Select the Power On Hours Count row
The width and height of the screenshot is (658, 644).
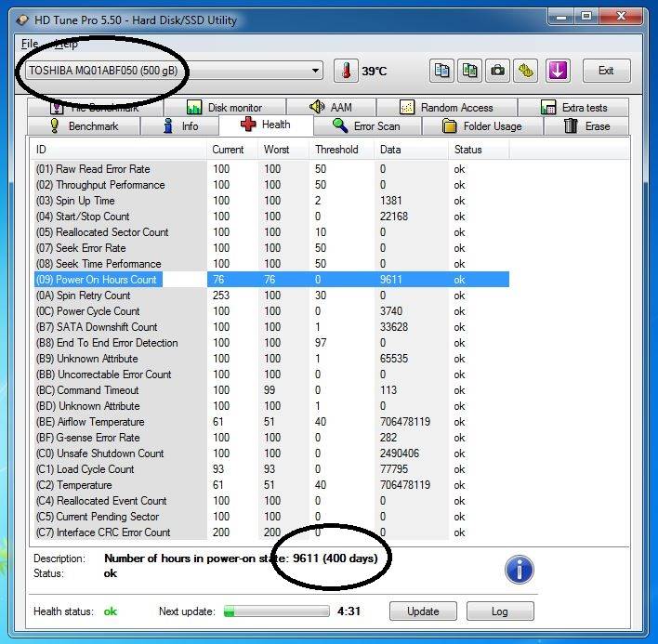coord(271,280)
